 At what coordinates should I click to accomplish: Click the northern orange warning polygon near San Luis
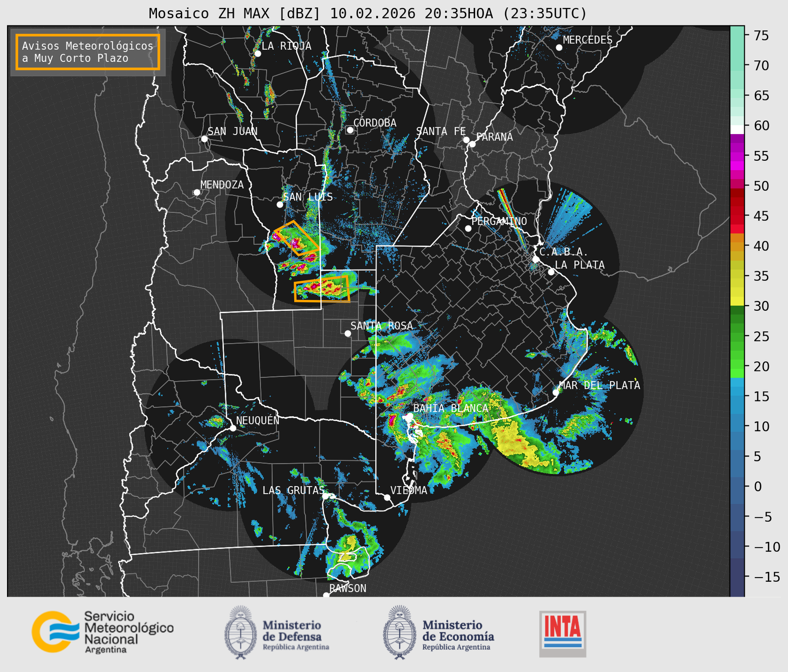[297, 238]
